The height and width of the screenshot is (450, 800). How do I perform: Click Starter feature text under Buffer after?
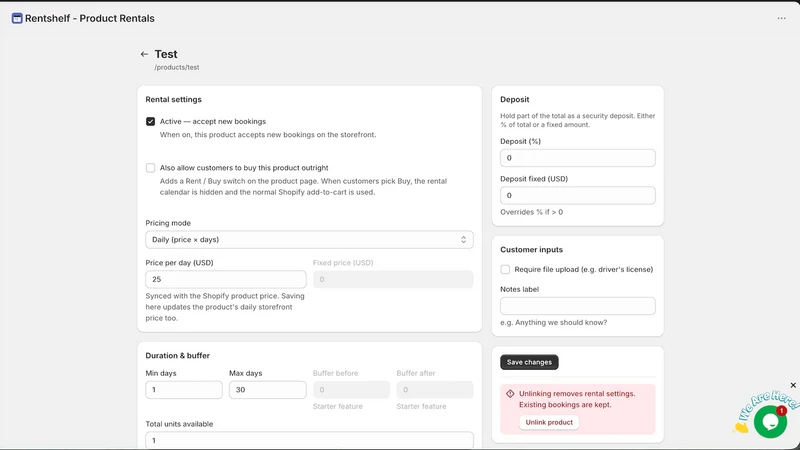tap(421, 407)
